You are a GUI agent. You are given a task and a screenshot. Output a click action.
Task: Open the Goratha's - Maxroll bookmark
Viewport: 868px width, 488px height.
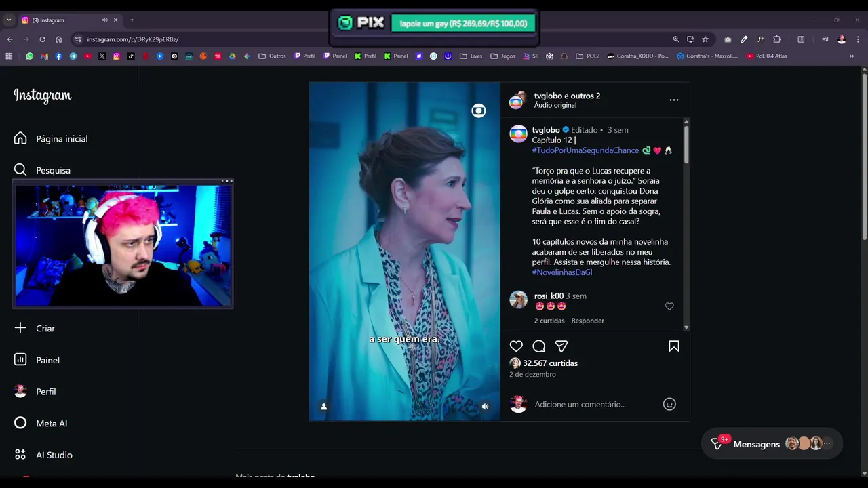(x=707, y=56)
